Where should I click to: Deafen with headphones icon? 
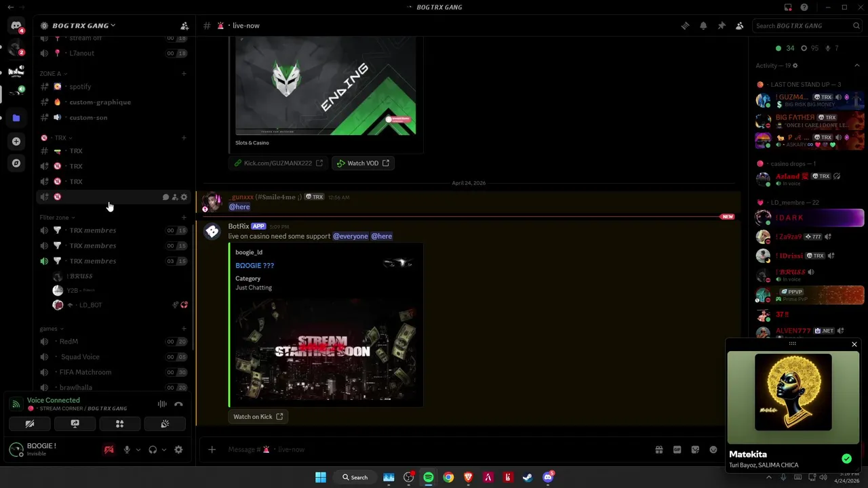[153, 449]
